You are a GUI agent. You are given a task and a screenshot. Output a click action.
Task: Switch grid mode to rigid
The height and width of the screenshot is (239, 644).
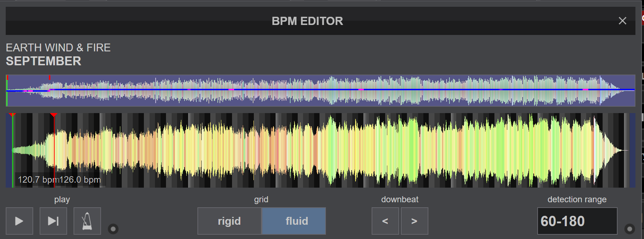[x=229, y=221]
